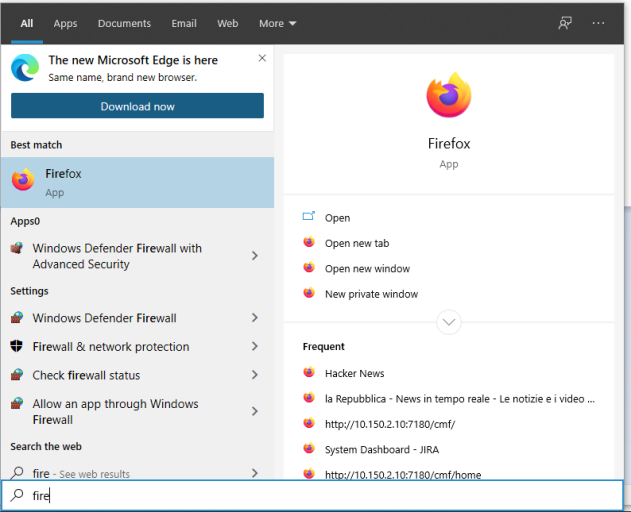Click the Allow an app through Windows Firewall icon
Image resolution: width=631 pixels, height=512 pixels.
click(x=16, y=403)
